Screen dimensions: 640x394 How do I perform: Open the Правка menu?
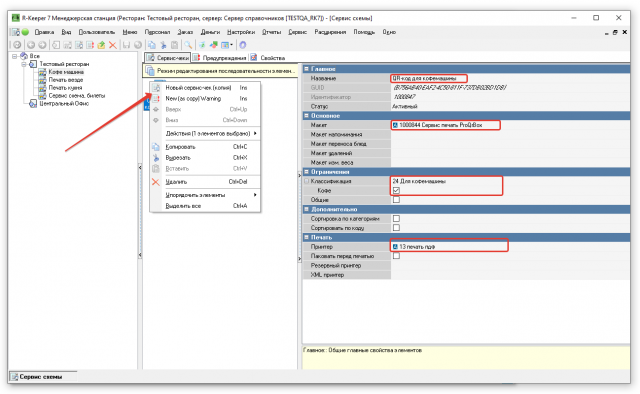coord(44,32)
